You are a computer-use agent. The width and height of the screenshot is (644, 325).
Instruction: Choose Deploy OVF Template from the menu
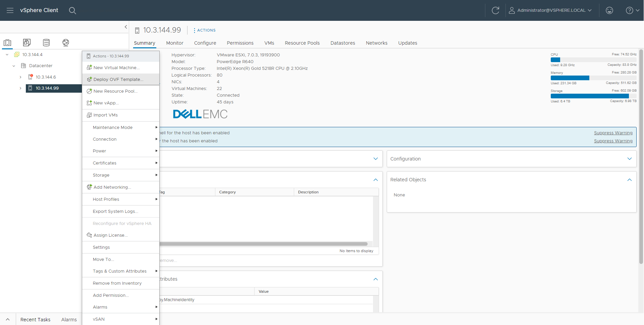click(119, 79)
